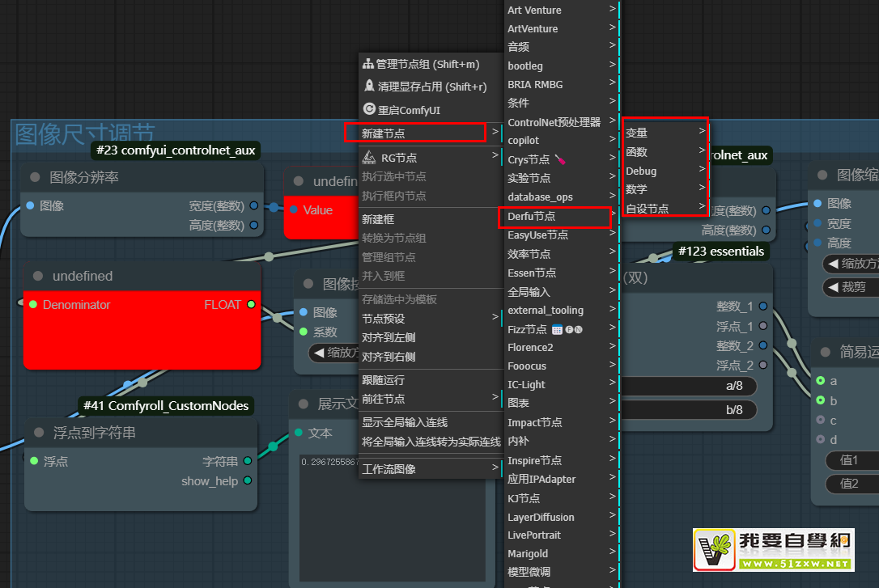Select Derfu节点 in the node list

[x=554, y=217]
